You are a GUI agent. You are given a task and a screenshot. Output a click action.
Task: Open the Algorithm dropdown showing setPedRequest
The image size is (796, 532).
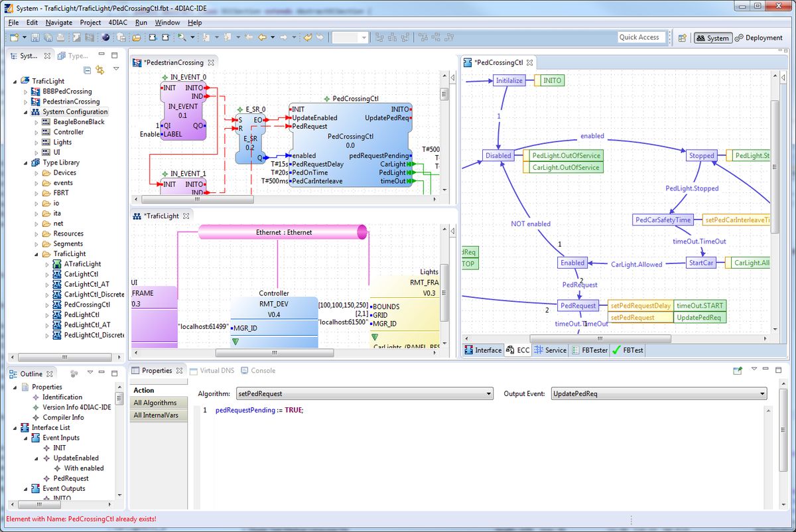364,394
